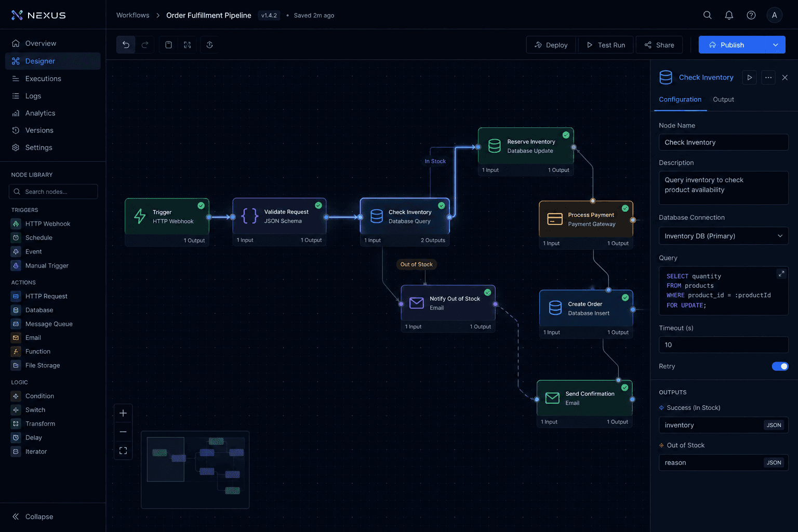Image resolution: width=798 pixels, height=532 pixels.
Task: Open the Publish dropdown arrow
Action: (775, 45)
